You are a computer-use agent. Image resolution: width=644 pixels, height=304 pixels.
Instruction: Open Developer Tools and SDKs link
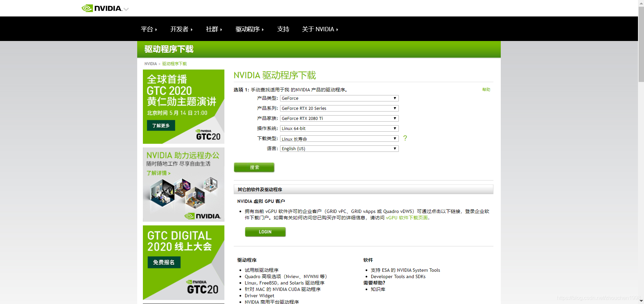pyautogui.click(x=398, y=276)
